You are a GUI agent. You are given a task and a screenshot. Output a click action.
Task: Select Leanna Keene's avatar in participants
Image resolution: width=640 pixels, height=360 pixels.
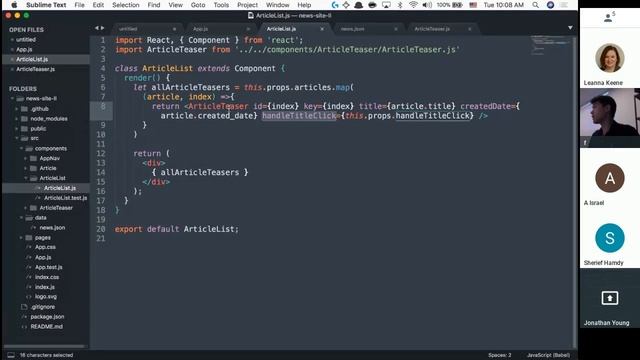tap(609, 58)
